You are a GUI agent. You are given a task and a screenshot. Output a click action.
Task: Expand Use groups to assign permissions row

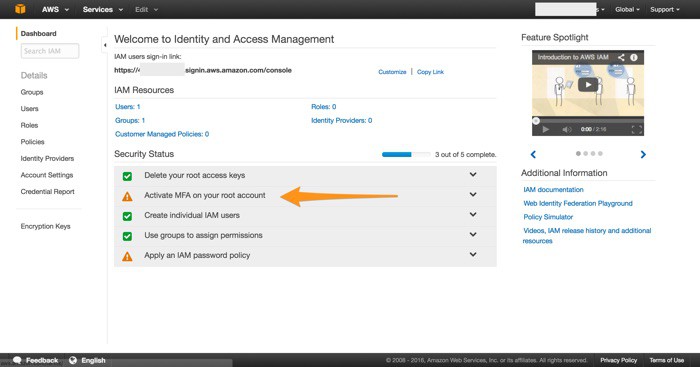point(473,234)
